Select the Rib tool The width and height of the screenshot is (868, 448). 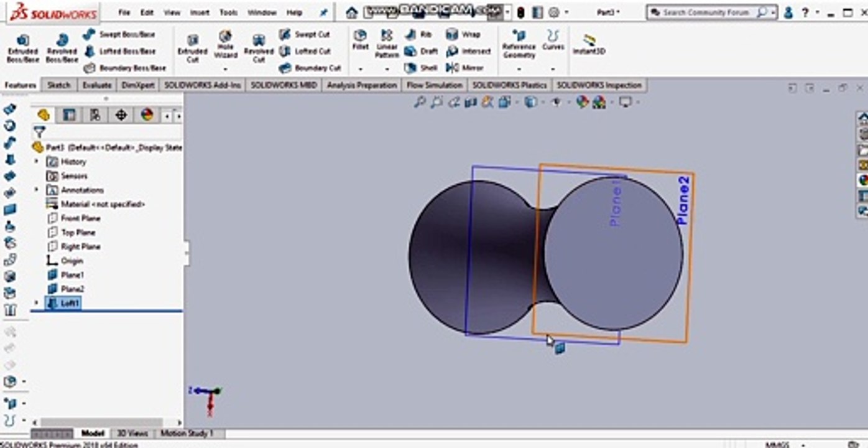418,34
